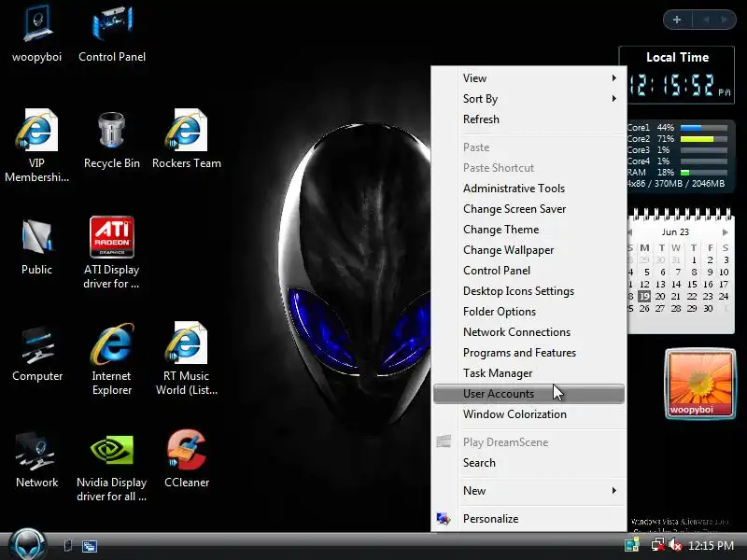
Task: Expand the View submenu
Action: [529, 78]
